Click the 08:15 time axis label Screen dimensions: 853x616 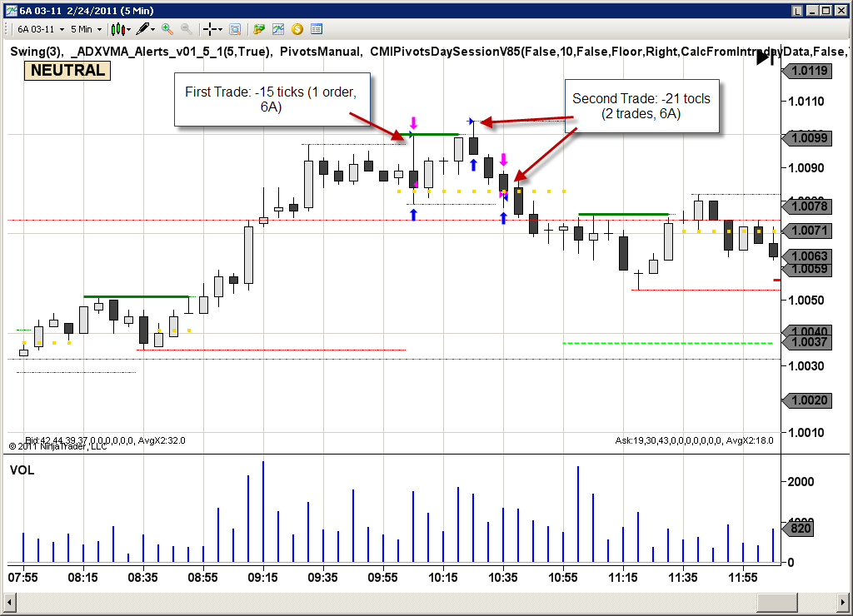point(82,578)
